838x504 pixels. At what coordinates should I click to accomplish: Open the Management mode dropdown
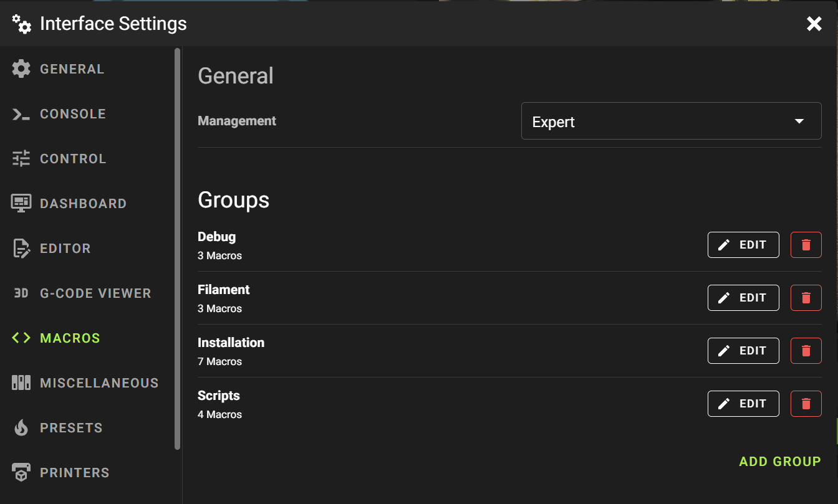(671, 121)
